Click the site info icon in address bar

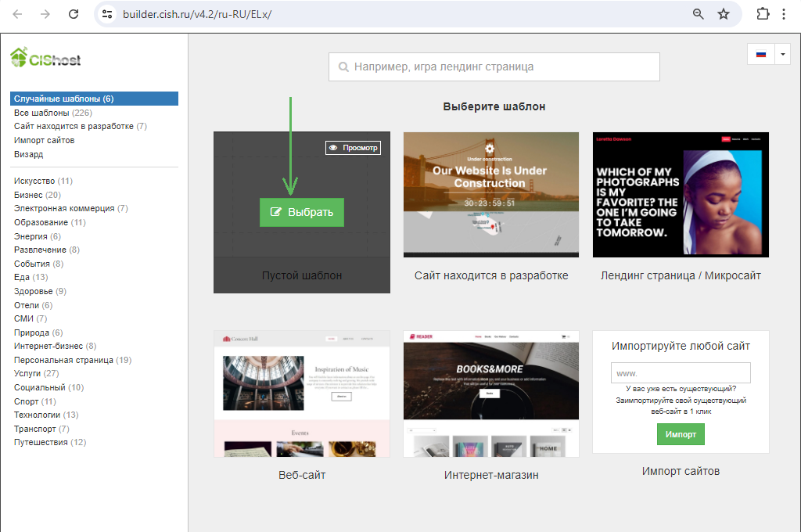pos(107,14)
